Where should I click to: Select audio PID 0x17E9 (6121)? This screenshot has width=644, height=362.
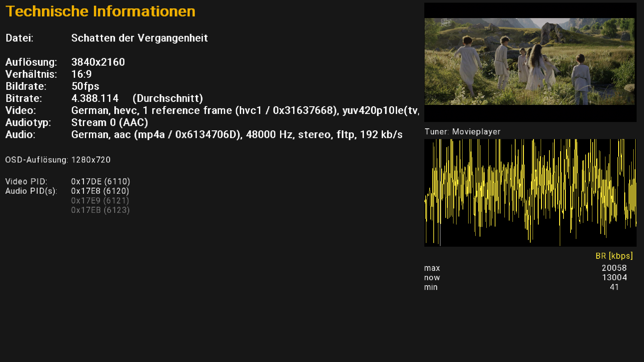point(100,200)
